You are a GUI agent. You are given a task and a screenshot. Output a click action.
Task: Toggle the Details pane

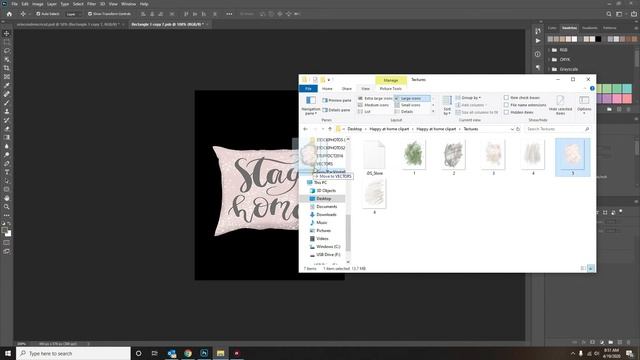pyautogui.click(x=336, y=110)
